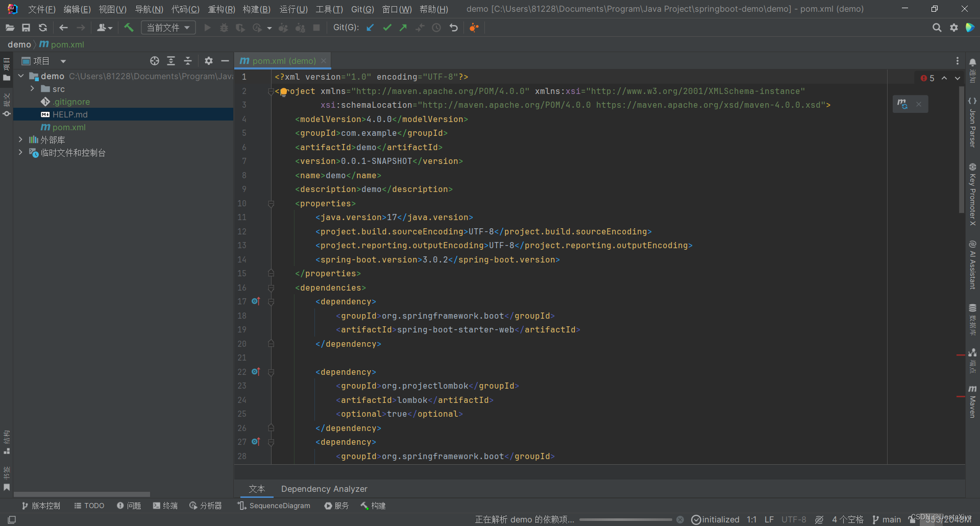The height and width of the screenshot is (526, 980).
Task: Rollback changes with undo arrow icon
Action: 453,28
